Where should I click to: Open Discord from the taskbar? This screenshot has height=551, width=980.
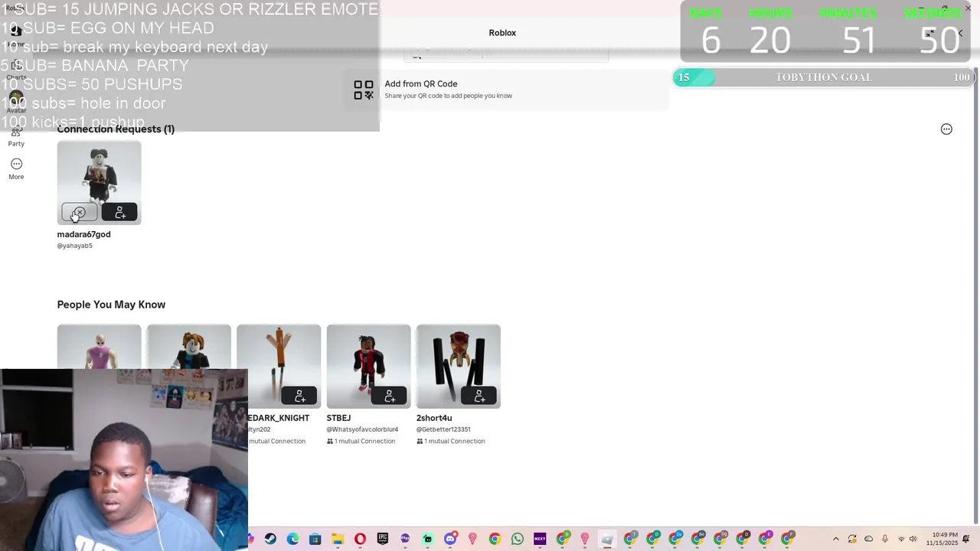(x=450, y=540)
